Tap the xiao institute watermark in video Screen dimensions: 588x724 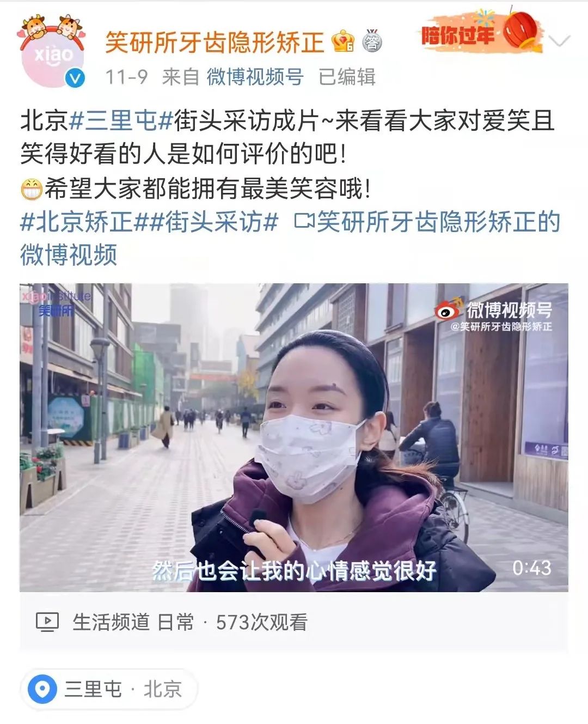click(56, 303)
